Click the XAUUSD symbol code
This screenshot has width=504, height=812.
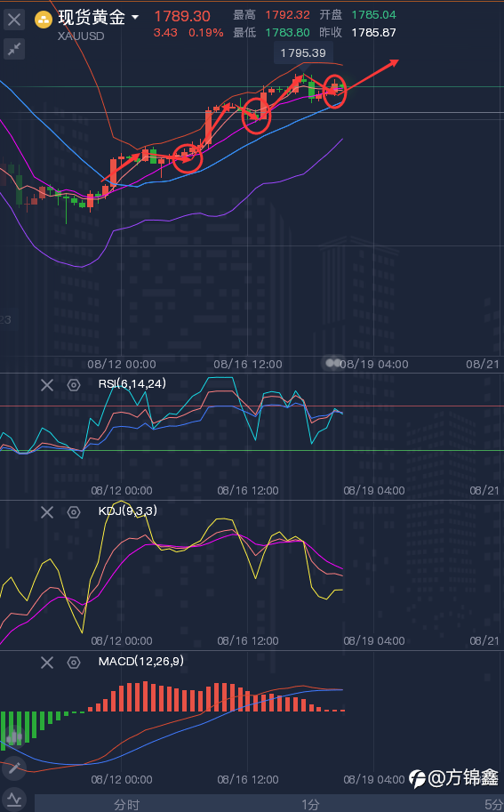point(81,36)
